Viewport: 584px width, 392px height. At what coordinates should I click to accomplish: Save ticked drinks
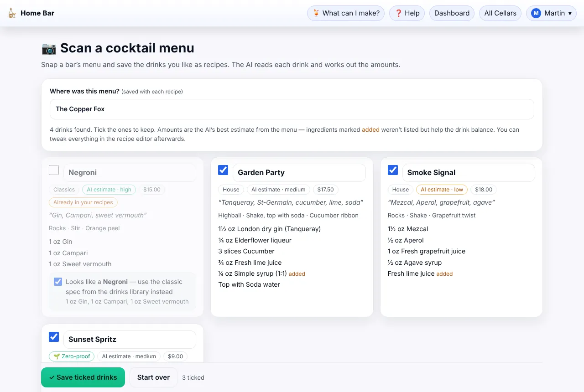tap(83, 377)
